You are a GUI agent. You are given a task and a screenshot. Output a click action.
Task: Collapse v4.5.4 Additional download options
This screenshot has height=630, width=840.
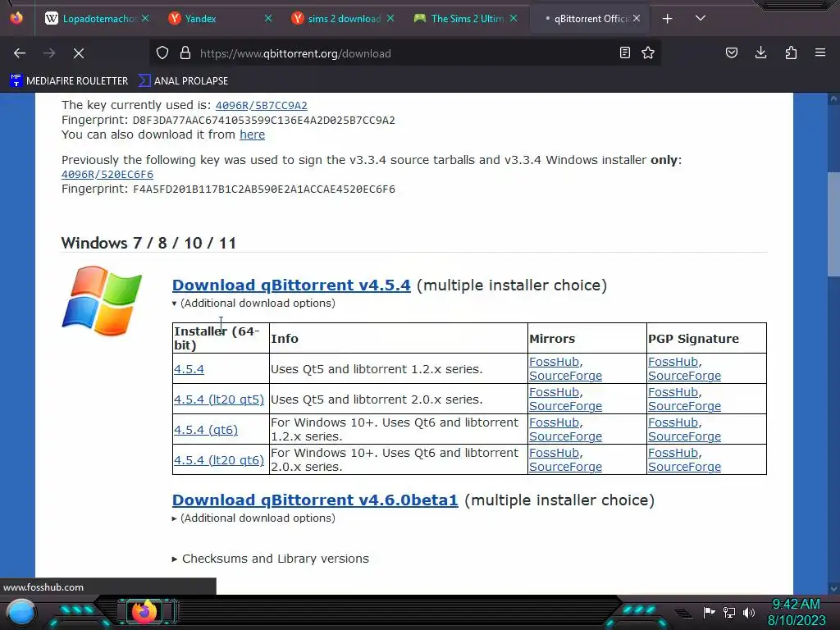253,304
